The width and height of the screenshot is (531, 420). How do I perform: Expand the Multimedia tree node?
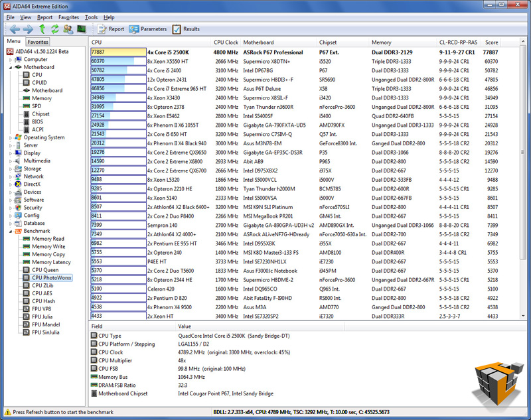pos(11,161)
